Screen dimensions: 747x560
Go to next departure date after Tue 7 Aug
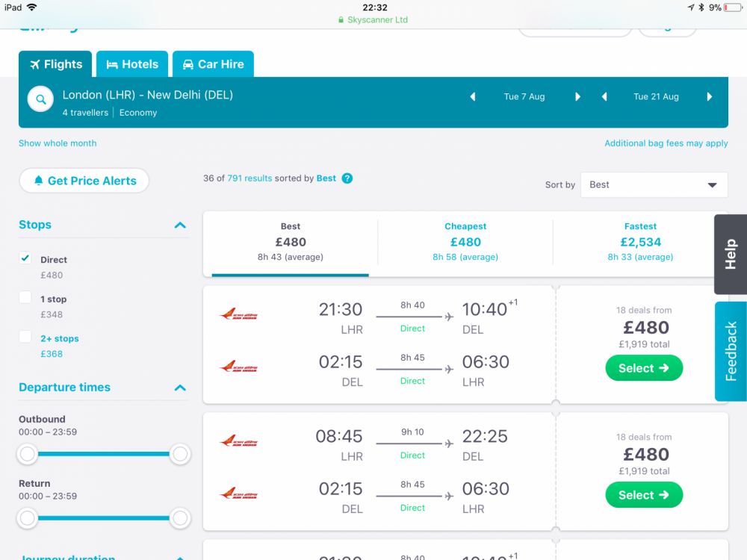[x=577, y=96]
